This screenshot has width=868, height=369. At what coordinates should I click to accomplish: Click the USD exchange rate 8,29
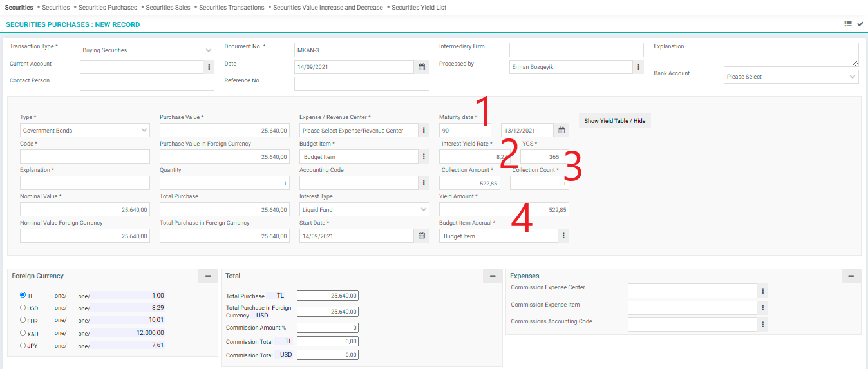click(158, 308)
